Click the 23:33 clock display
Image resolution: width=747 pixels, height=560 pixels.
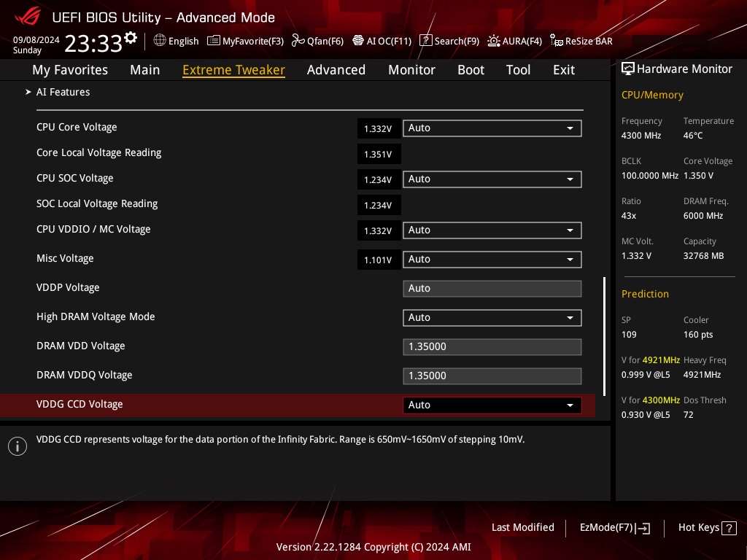[93, 43]
